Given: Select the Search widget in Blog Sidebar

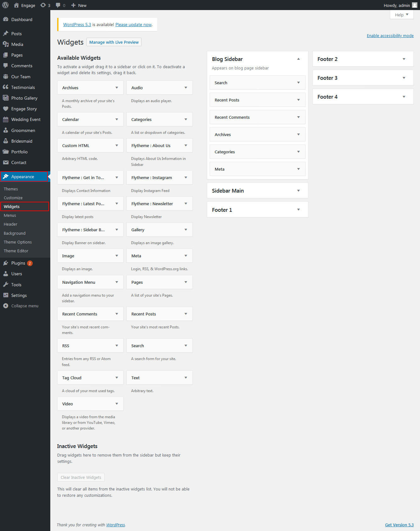Looking at the screenshot, I should pos(257,83).
